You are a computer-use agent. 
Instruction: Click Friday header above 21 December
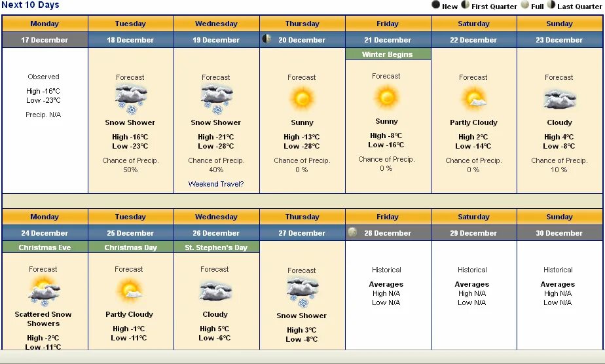coord(388,24)
